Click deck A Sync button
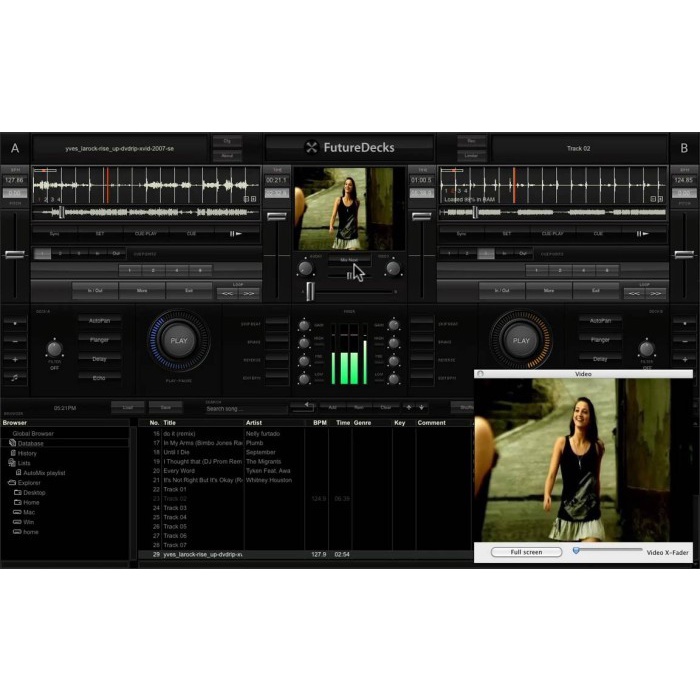The image size is (700, 700). point(54,233)
